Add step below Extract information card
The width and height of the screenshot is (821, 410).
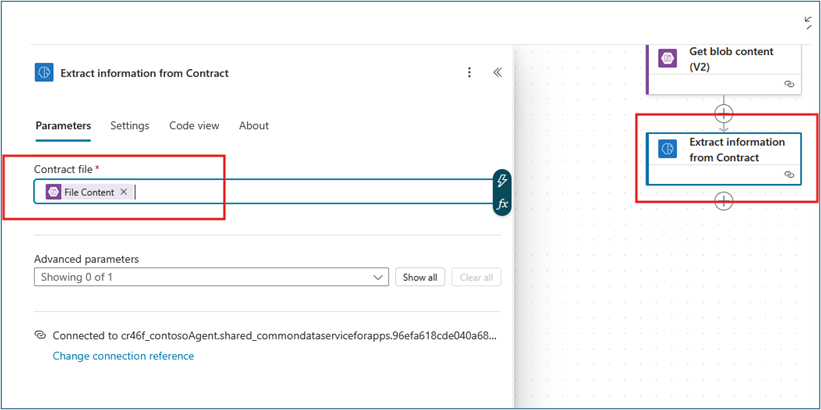[724, 201]
